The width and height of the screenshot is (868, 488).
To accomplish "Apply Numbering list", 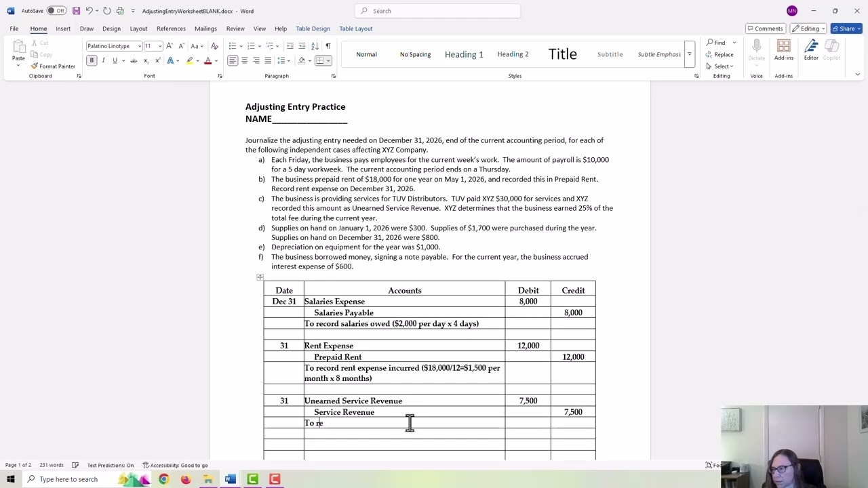I will point(251,45).
